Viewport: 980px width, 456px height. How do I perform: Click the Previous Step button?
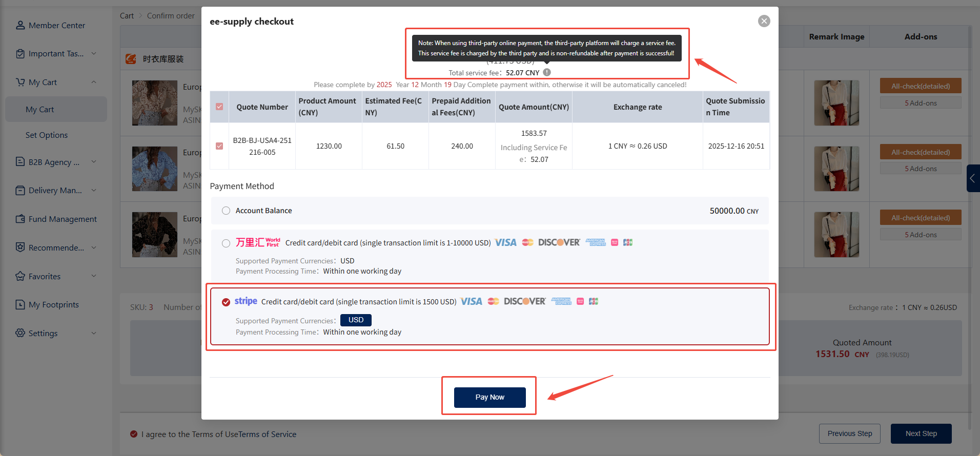pyautogui.click(x=850, y=433)
